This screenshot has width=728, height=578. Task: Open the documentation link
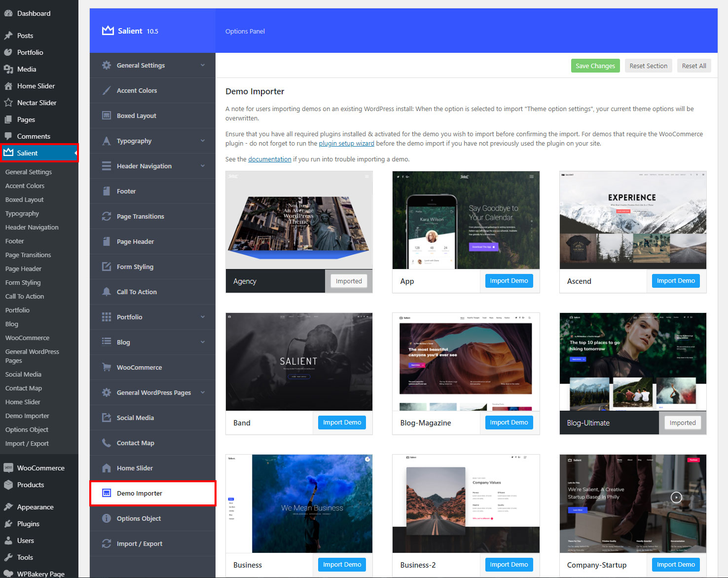pos(269,159)
